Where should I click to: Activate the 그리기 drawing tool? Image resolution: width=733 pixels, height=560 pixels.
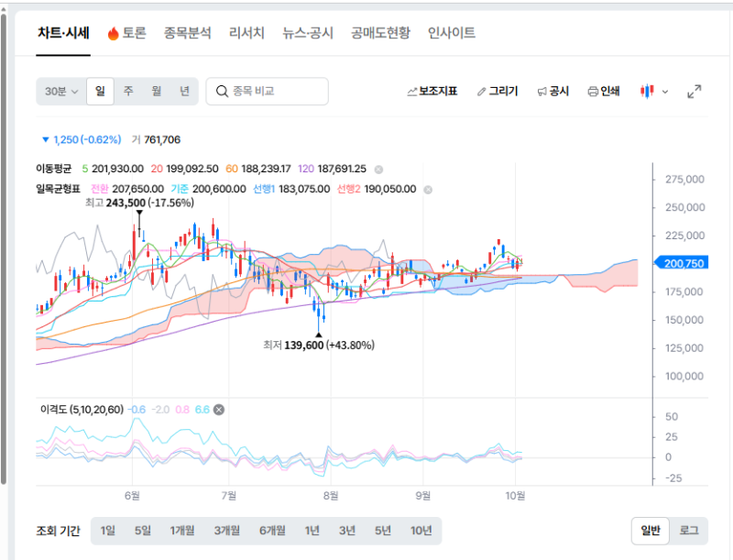point(498,91)
